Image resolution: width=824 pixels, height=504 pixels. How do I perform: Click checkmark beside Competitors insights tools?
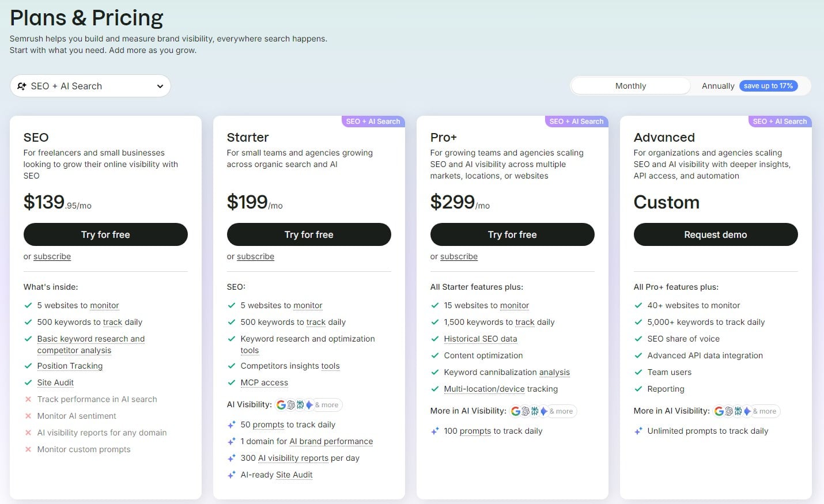pos(232,366)
